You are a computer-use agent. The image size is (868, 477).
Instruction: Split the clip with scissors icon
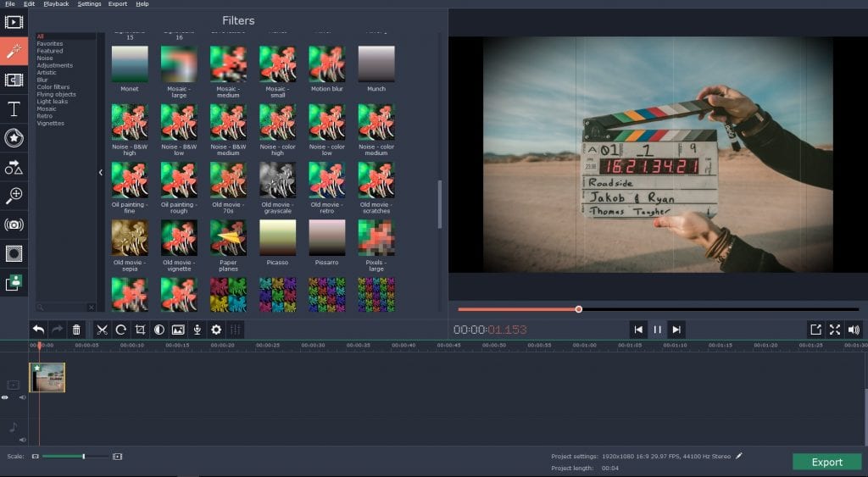coord(102,330)
